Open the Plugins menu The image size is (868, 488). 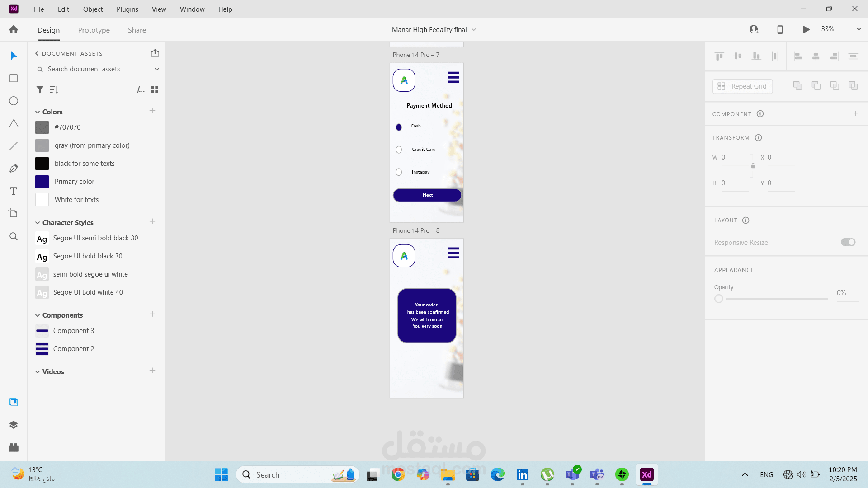[127, 9]
